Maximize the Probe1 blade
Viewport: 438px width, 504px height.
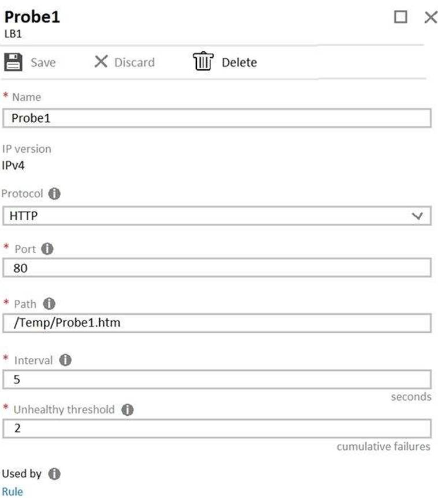click(400, 17)
